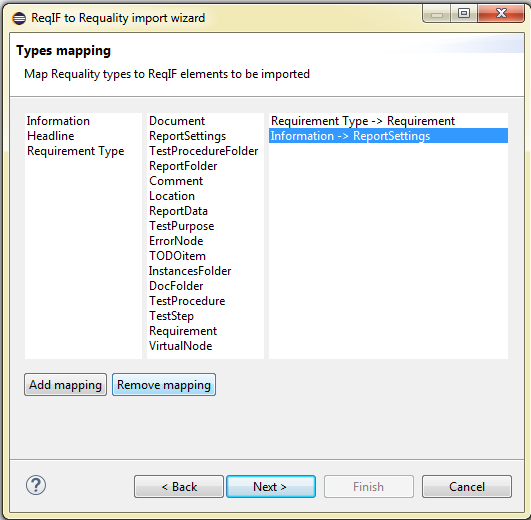Choose TestProcedureFolder in the middle list
This screenshot has width=531, height=520.
click(204, 151)
